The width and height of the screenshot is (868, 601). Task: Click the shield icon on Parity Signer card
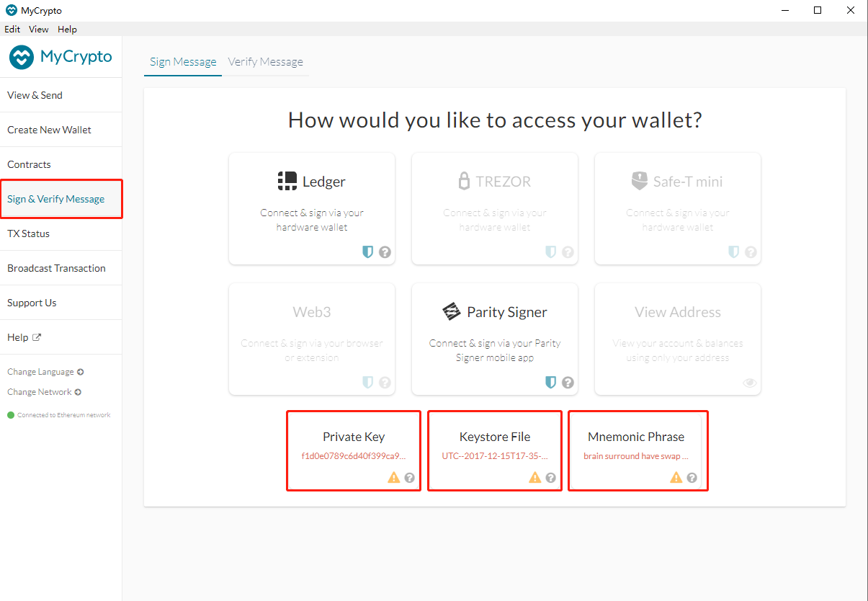tap(550, 383)
